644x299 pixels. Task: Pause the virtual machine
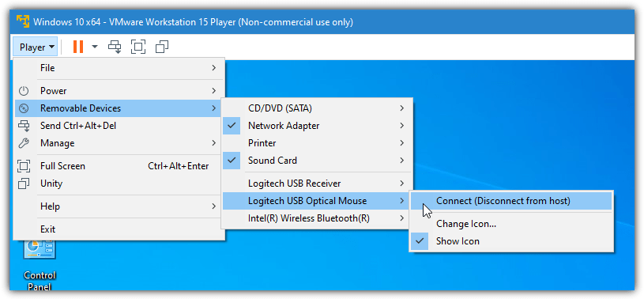click(x=78, y=47)
